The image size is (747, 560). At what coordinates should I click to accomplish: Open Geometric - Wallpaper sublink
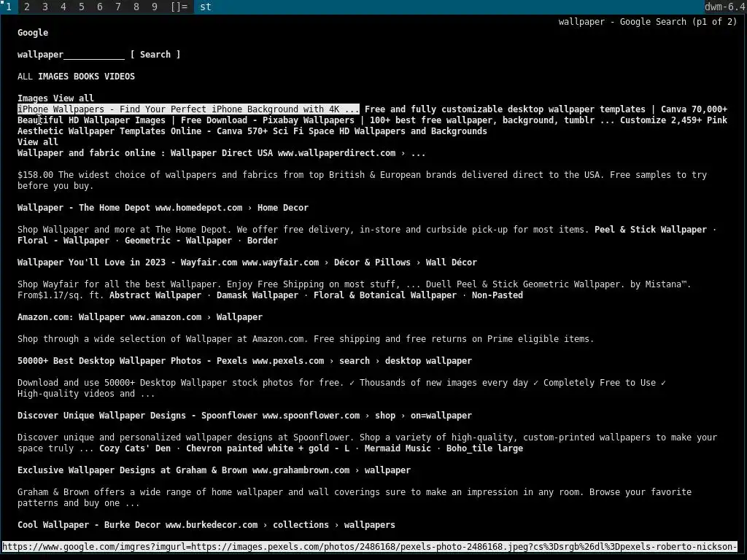click(x=178, y=241)
